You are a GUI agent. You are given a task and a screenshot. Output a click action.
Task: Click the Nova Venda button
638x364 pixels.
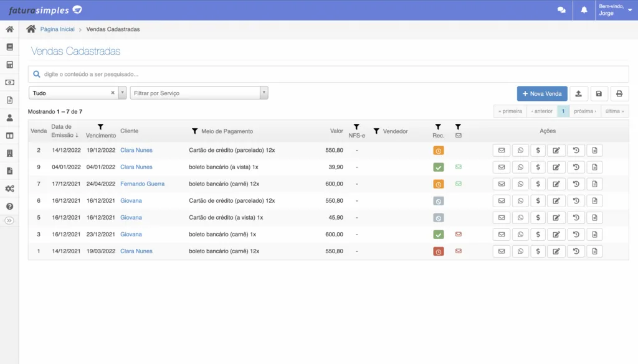[x=542, y=93]
